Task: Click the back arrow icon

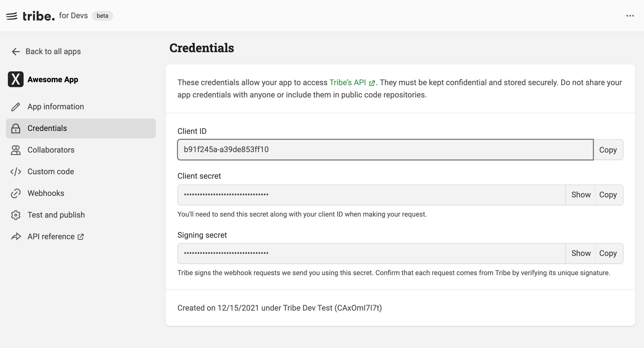Action: pyautogui.click(x=15, y=52)
